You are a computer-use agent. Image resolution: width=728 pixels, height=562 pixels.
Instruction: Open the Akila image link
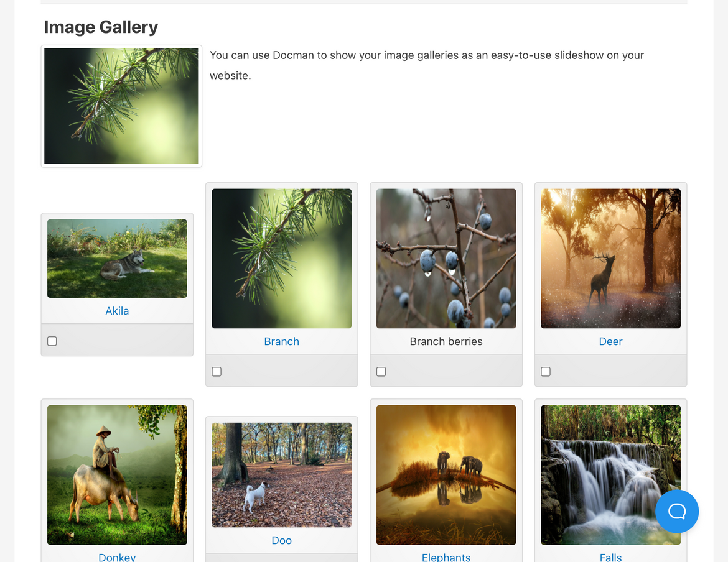click(117, 311)
